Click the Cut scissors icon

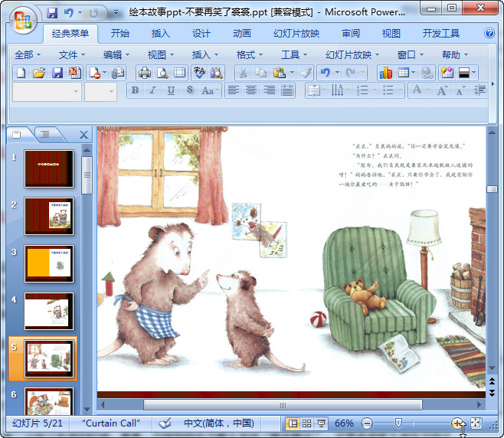click(244, 73)
